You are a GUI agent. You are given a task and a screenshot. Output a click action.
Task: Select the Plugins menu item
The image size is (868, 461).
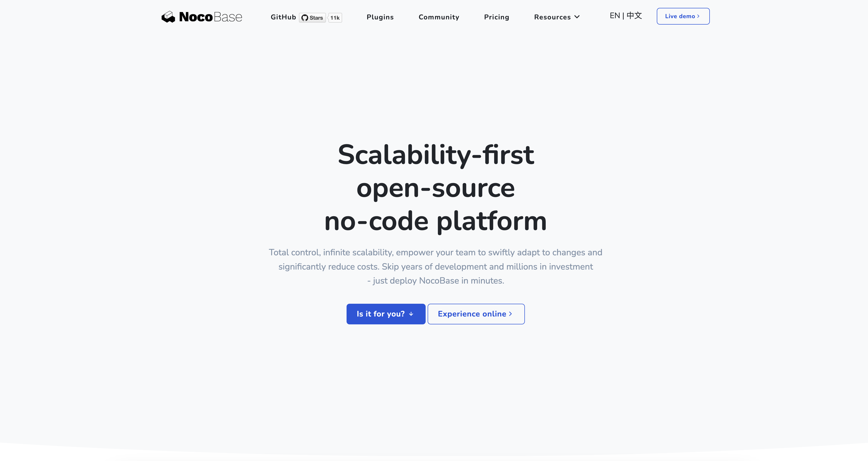pos(380,17)
